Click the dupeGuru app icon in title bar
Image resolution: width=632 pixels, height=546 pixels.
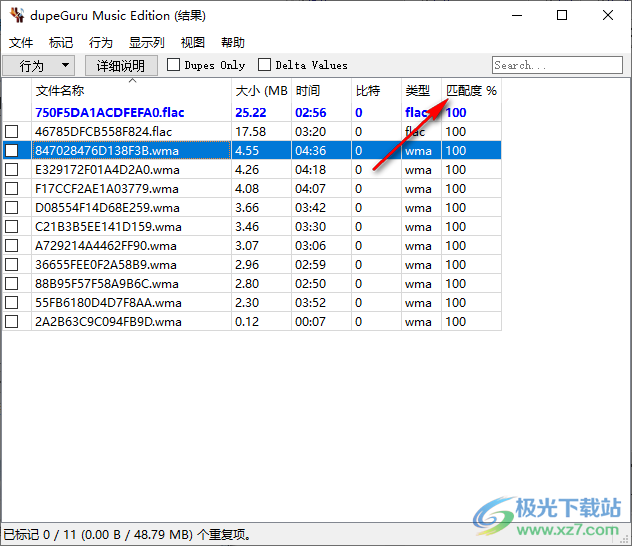click(16, 16)
